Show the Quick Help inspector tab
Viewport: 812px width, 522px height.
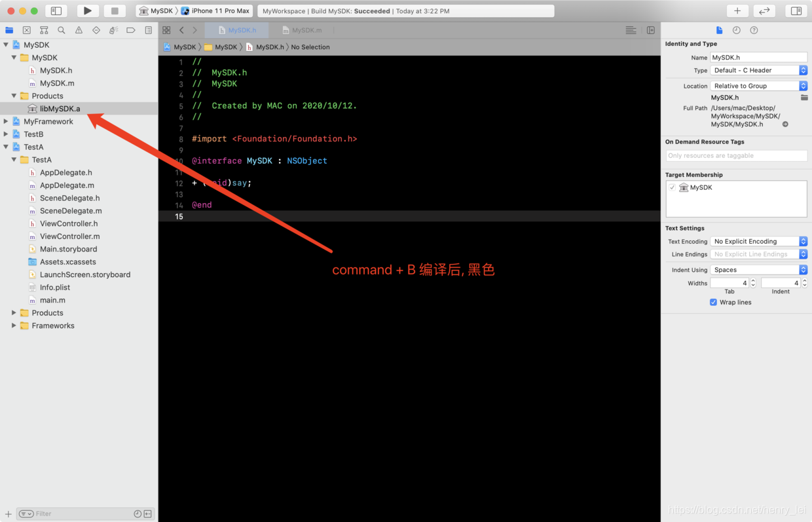tap(754, 30)
